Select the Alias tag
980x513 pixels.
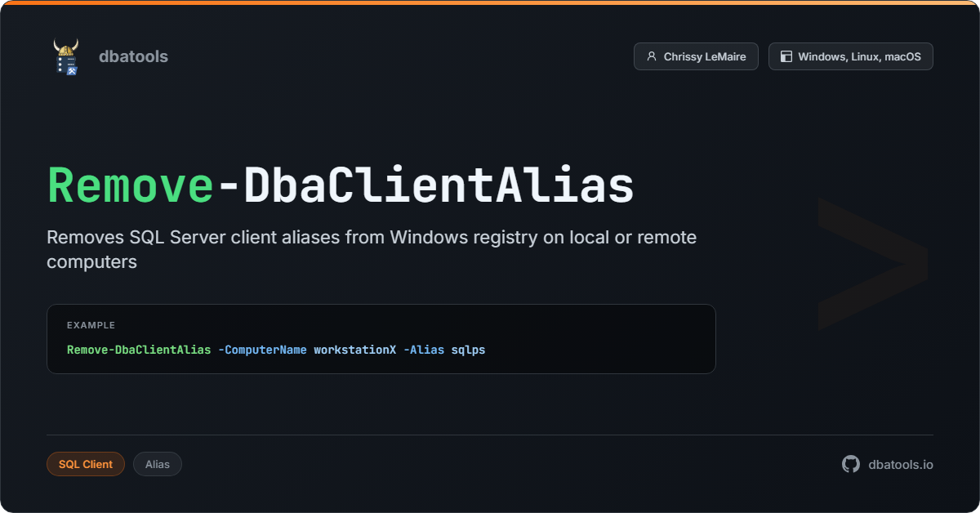158,464
